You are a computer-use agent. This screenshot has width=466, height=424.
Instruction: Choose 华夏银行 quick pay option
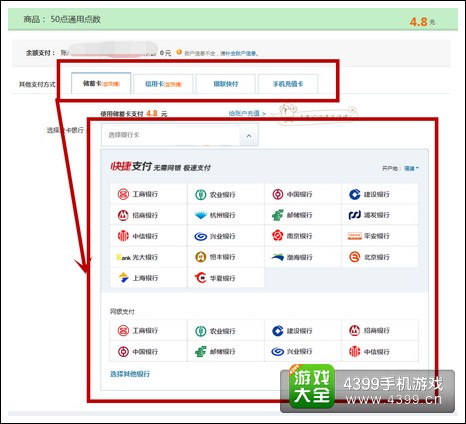tap(226, 278)
